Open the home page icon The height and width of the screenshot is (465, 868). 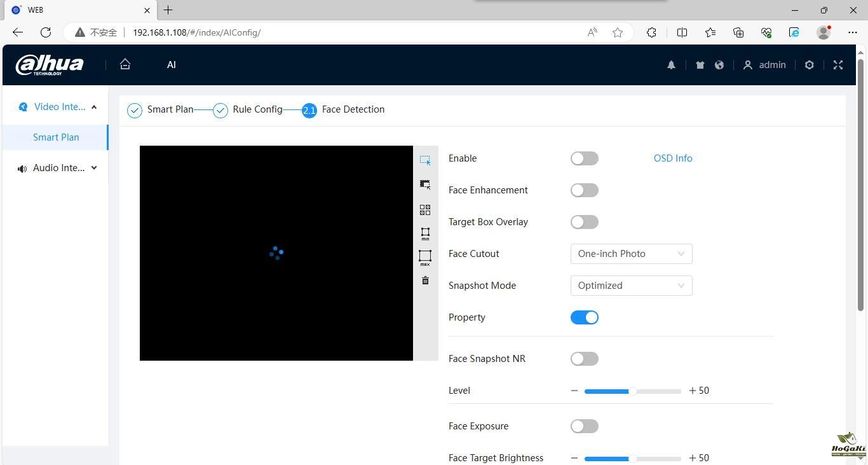[x=125, y=64]
